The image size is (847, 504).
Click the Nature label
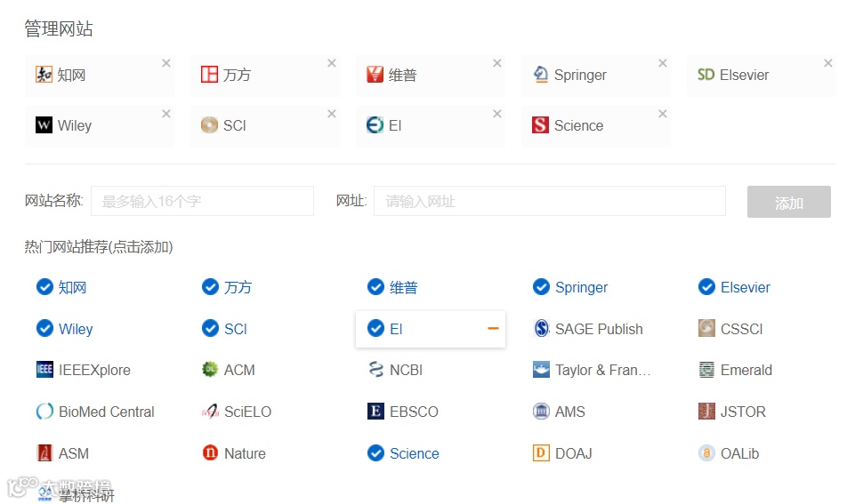point(245,453)
